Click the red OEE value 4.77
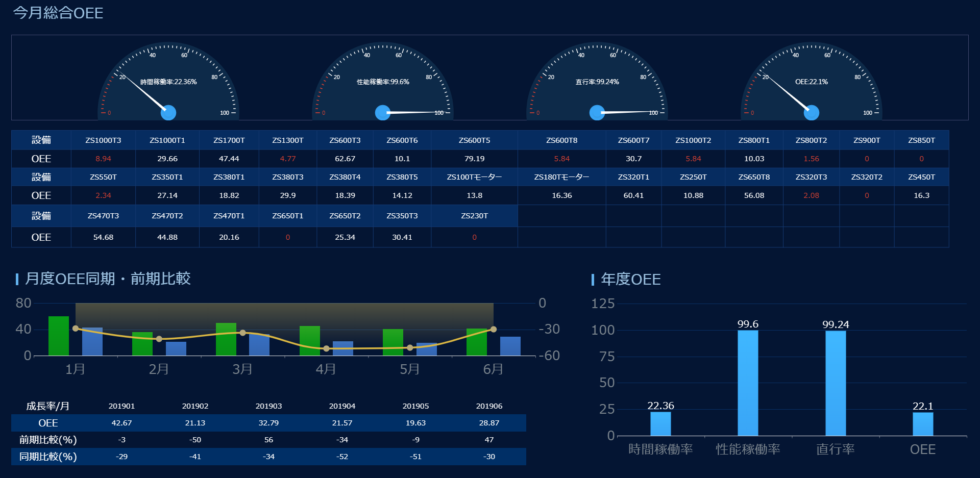Viewport: 980px width, 478px height. [288, 159]
